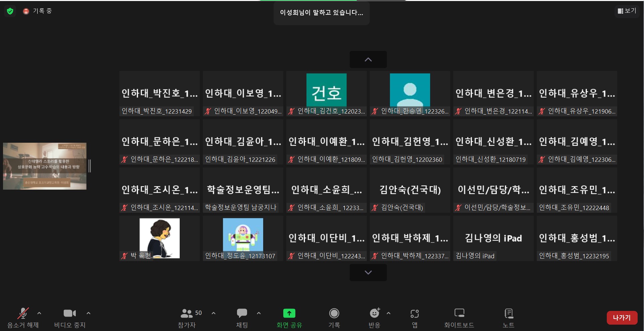Viewport: 644px width, 331px height.
Task: Click the red leave (나가기) button
Action: tap(622, 318)
